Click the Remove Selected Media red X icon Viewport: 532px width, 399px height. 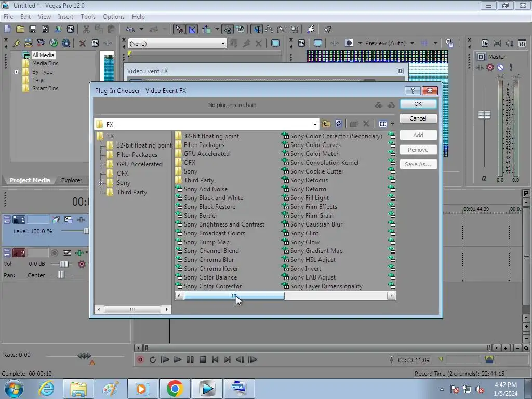click(x=82, y=43)
